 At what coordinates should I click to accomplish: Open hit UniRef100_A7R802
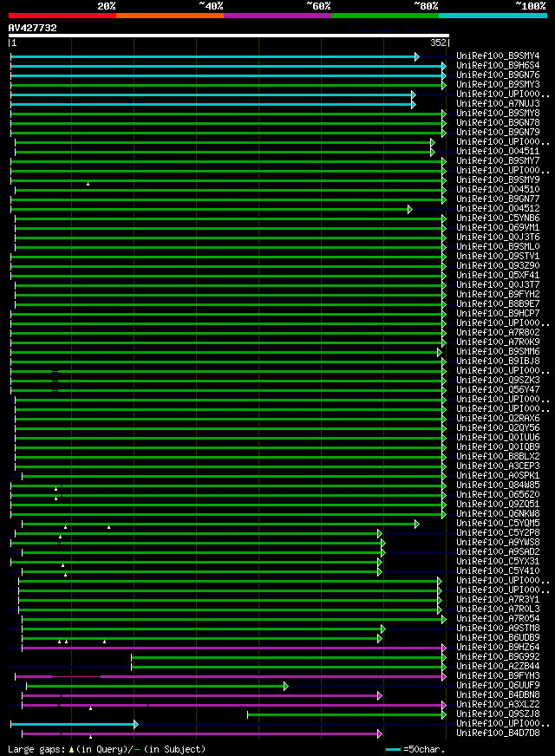point(498,332)
